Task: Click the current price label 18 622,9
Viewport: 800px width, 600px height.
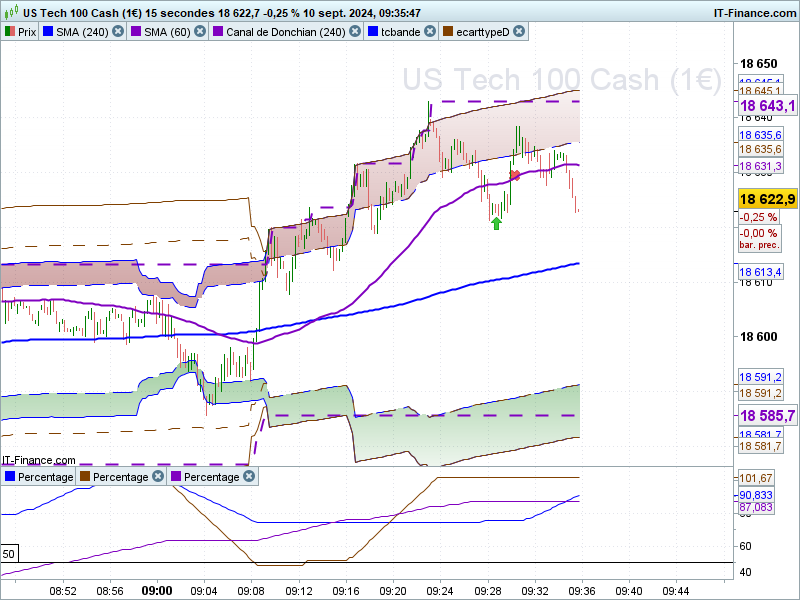Action: tap(767, 199)
